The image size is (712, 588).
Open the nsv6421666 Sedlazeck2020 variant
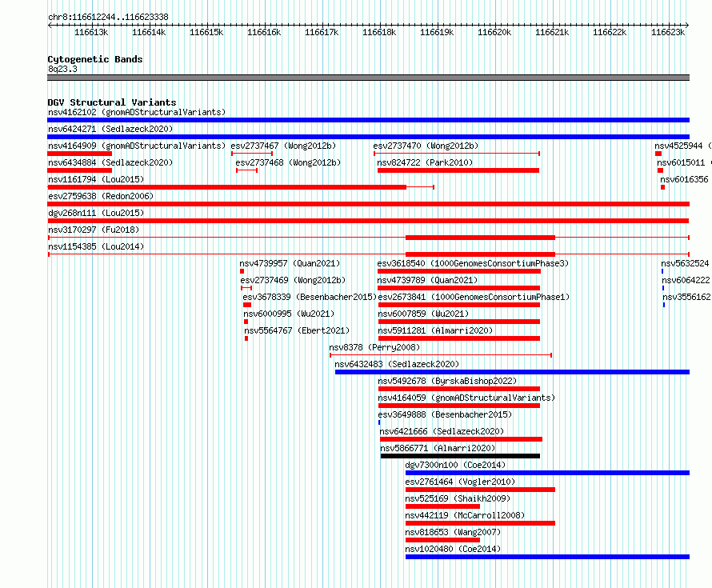click(x=442, y=431)
